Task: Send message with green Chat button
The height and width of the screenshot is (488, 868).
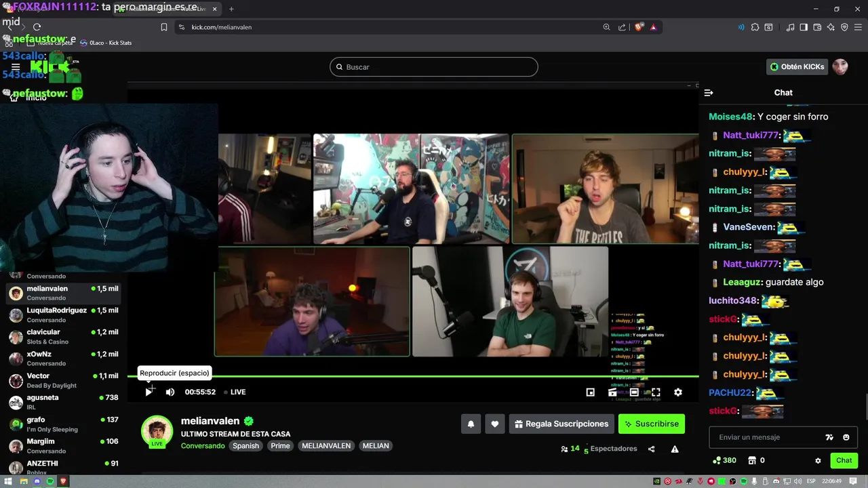Action: 844,460
